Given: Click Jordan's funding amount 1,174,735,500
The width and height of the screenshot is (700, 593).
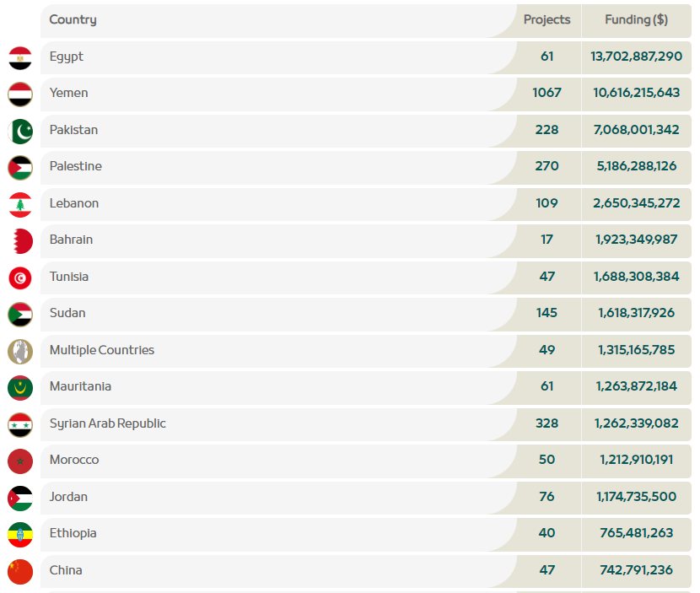Looking at the screenshot, I should [636, 497].
